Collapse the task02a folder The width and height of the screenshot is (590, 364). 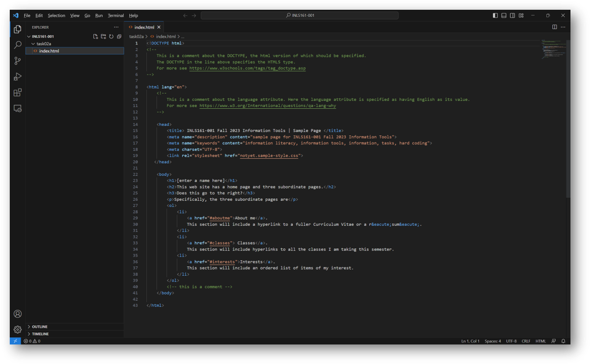[33, 43]
